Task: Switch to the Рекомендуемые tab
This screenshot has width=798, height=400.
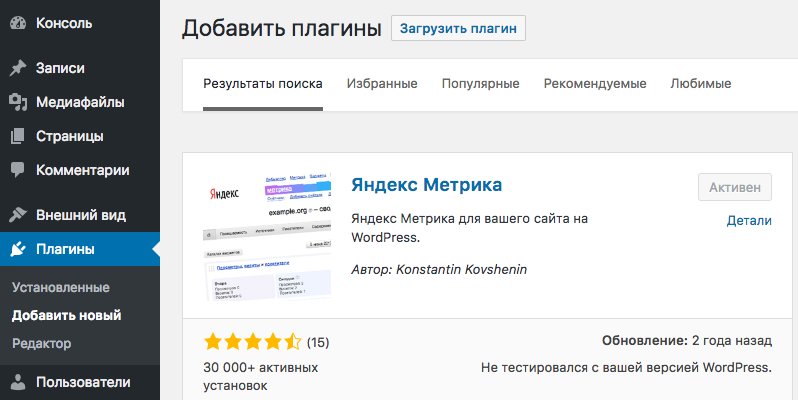Action: tap(595, 84)
